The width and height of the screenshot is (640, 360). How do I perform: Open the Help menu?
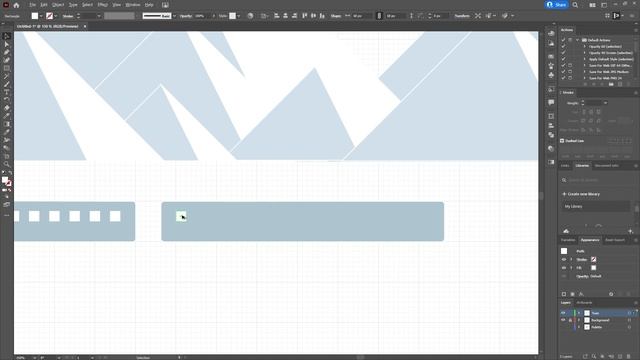(x=149, y=5)
